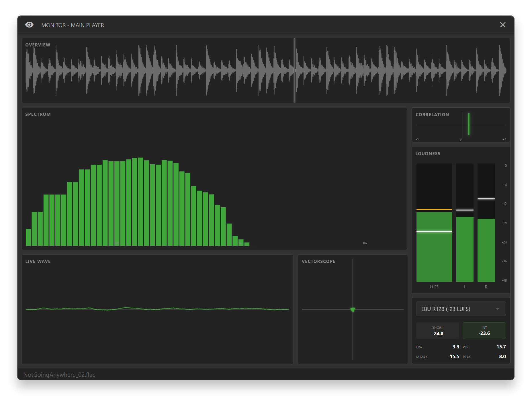Click the R channel level meter
The width and height of the screenshot is (532, 396).
coord(486,223)
